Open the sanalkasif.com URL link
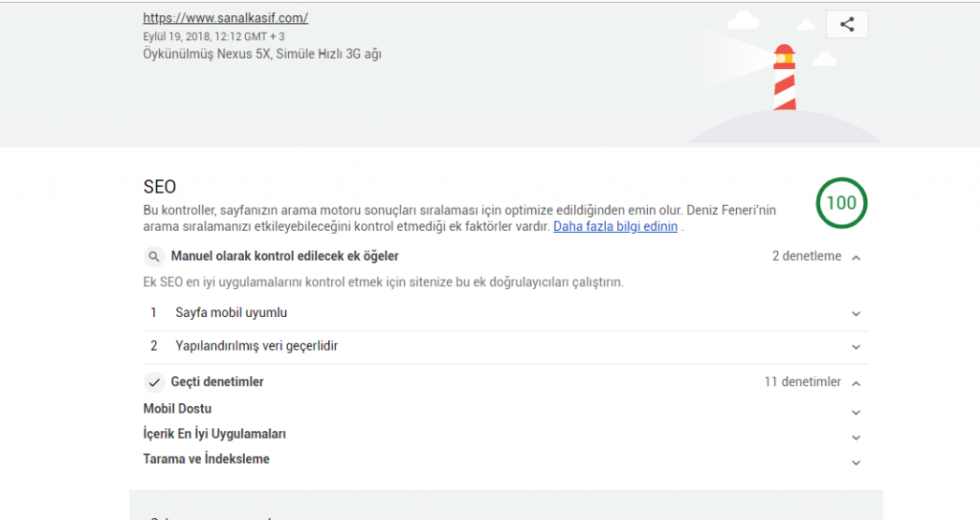This screenshot has height=520, width=980. tap(225, 18)
